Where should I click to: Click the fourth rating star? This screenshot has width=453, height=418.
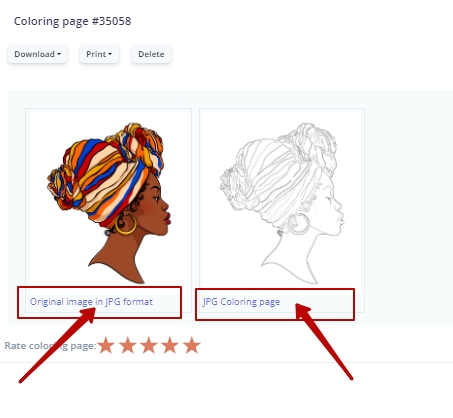(170, 345)
